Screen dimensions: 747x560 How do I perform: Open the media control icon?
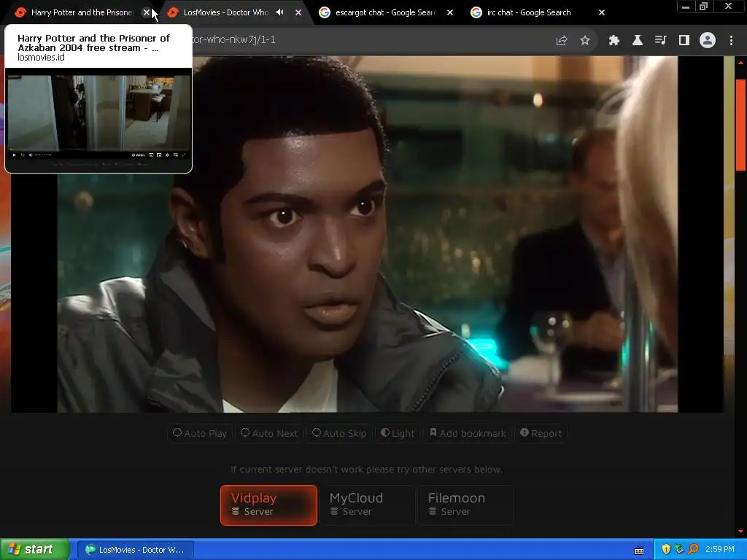661,41
